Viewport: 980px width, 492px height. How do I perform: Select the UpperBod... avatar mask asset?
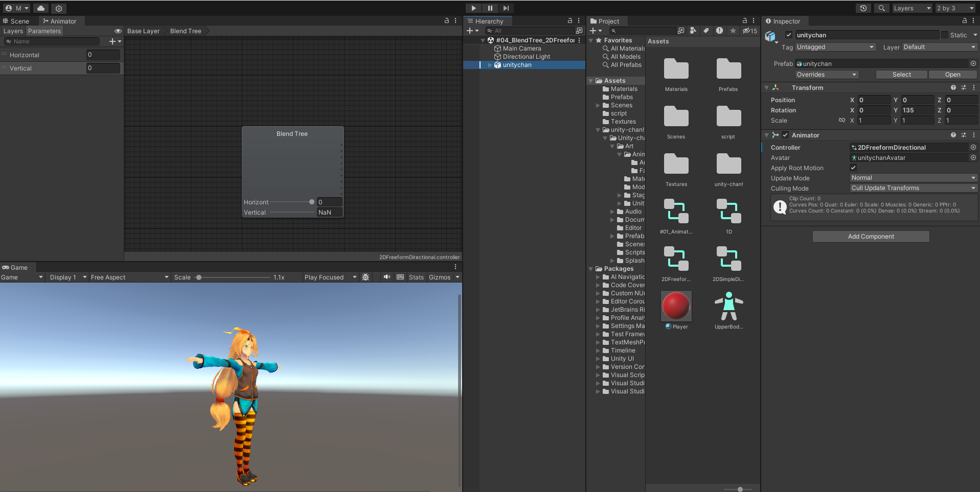point(728,306)
